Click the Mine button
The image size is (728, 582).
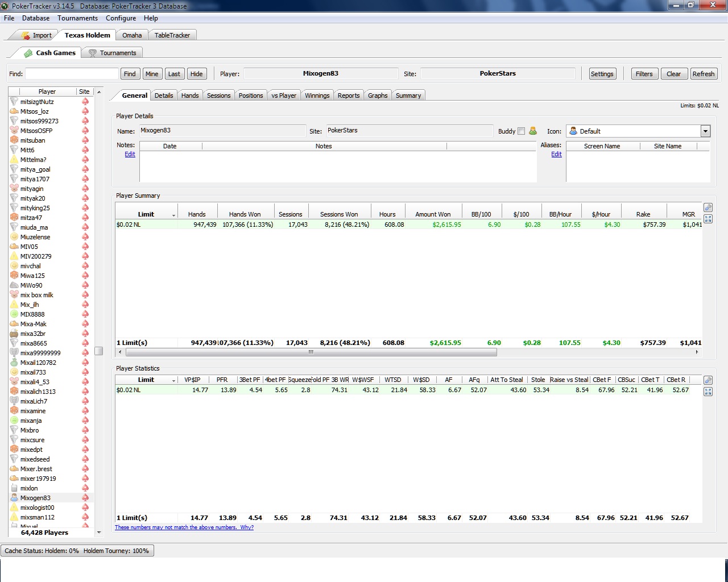pyautogui.click(x=152, y=74)
